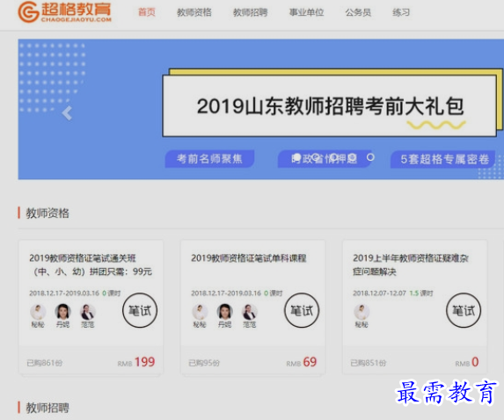
Task: Select first carousel indicator dot
Action: [297, 157]
